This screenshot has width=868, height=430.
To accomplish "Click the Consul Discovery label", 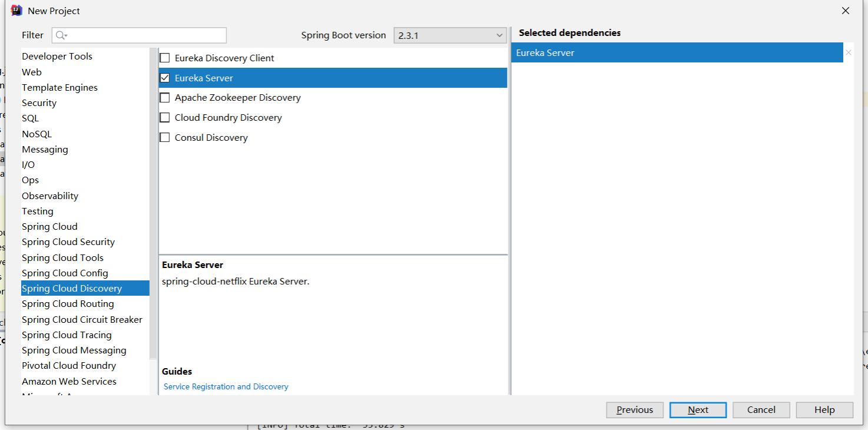I will [211, 138].
